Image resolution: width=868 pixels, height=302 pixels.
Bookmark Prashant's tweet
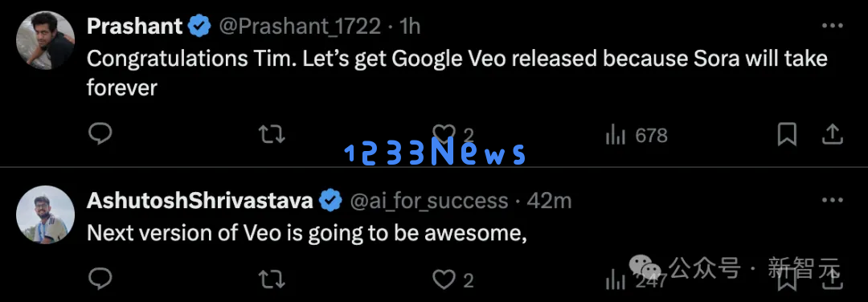(x=787, y=134)
